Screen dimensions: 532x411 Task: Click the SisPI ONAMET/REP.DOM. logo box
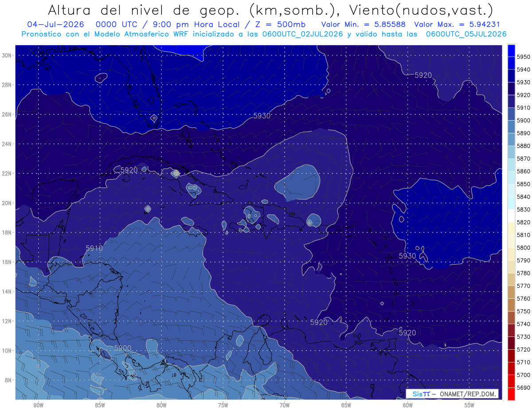click(x=452, y=394)
